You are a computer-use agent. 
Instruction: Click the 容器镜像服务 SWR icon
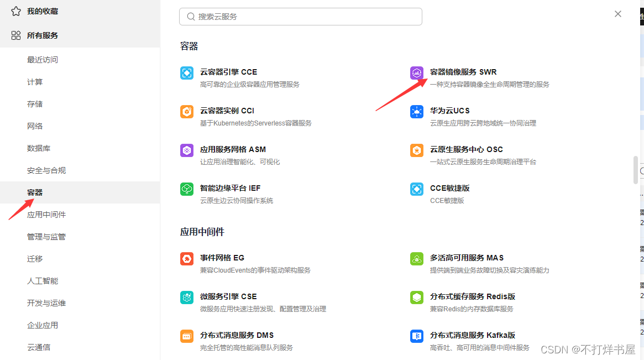[417, 73]
